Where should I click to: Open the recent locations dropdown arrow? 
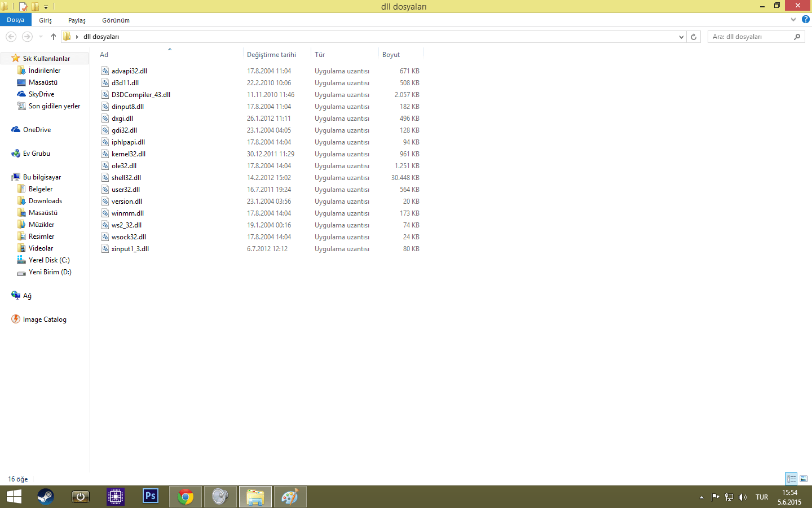click(41, 37)
